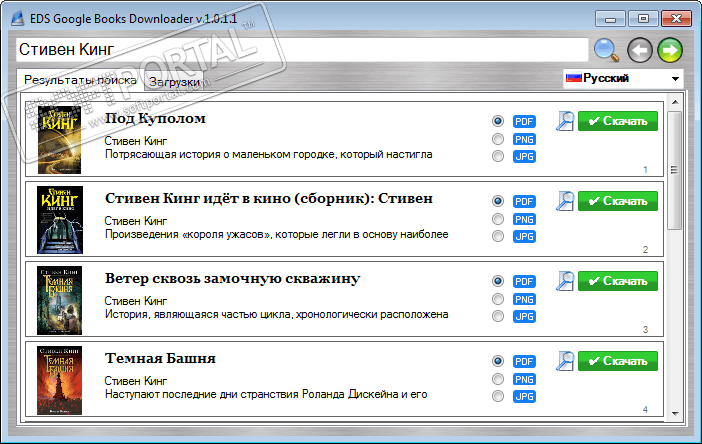Click the title Под Куполом
Image resolution: width=702 pixels, height=444 pixels.
155,119
